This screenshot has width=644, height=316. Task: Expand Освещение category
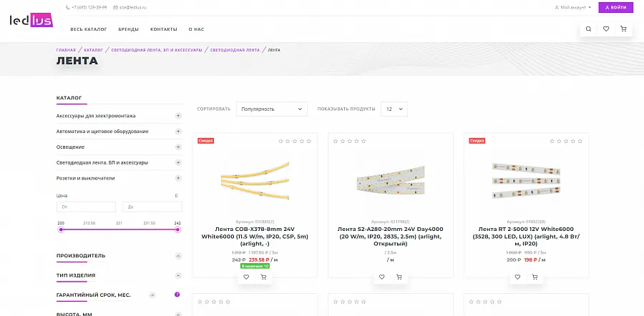point(178,147)
